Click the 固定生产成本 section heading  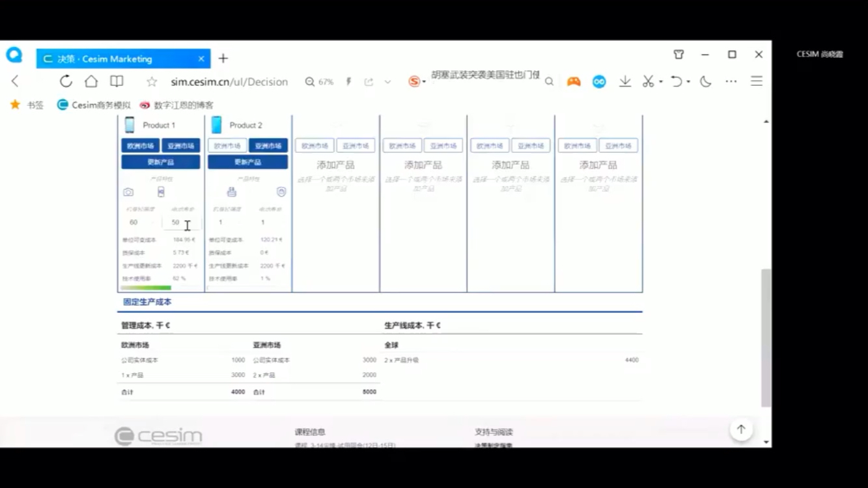[x=147, y=302]
